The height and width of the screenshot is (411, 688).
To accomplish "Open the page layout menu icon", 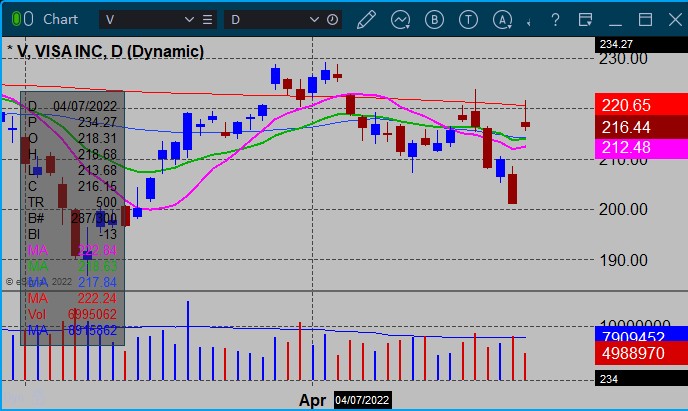I will tap(585, 20).
